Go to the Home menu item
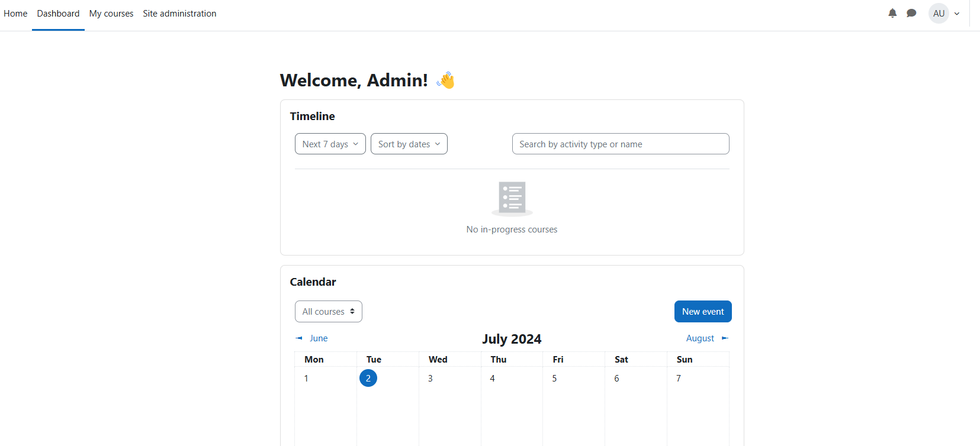Screen dimensions: 980x446 click(x=15, y=14)
